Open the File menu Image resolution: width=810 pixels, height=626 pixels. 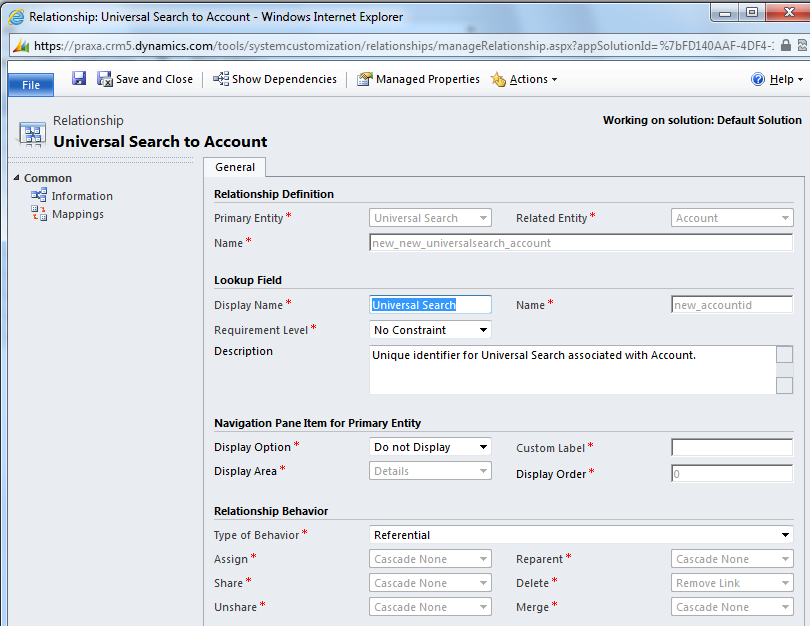31,85
